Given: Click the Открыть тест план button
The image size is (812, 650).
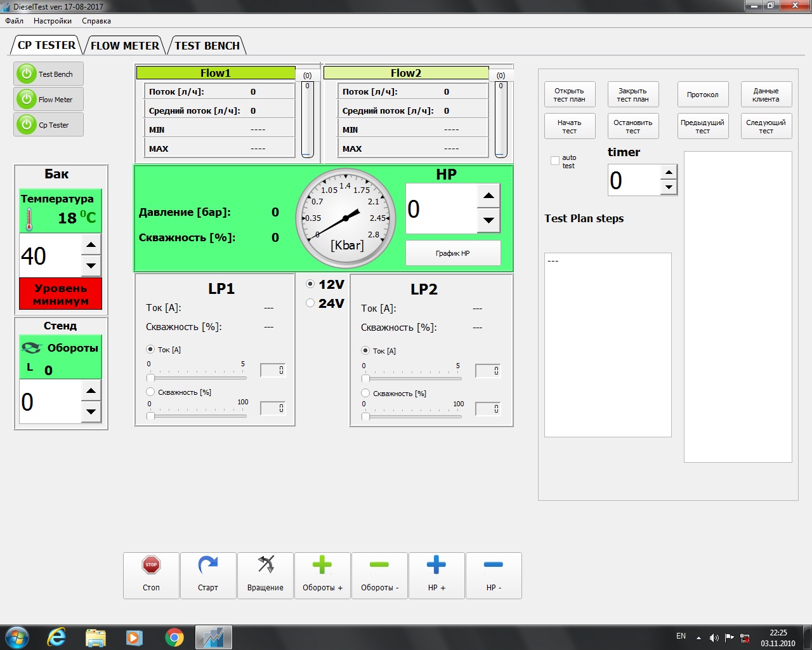Looking at the screenshot, I should click(x=570, y=95).
